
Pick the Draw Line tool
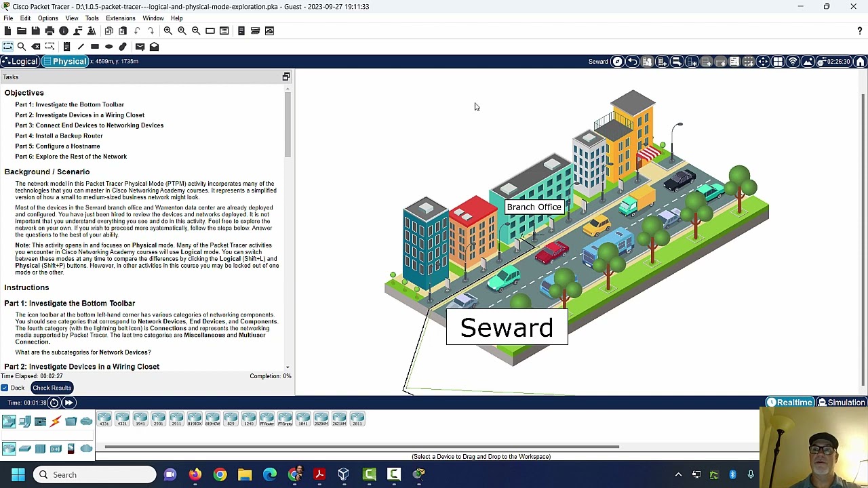click(x=81, y=47)
